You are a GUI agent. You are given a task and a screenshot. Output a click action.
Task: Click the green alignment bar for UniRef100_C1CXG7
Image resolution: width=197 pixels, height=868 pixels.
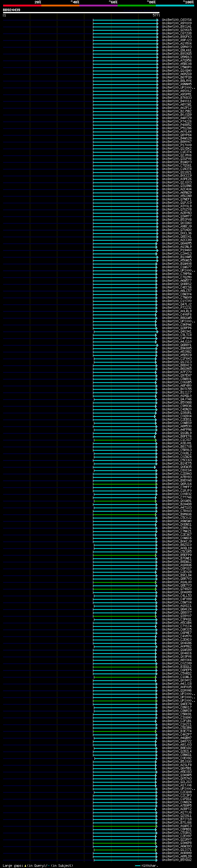pyautogui.click(x=125, y=440)
